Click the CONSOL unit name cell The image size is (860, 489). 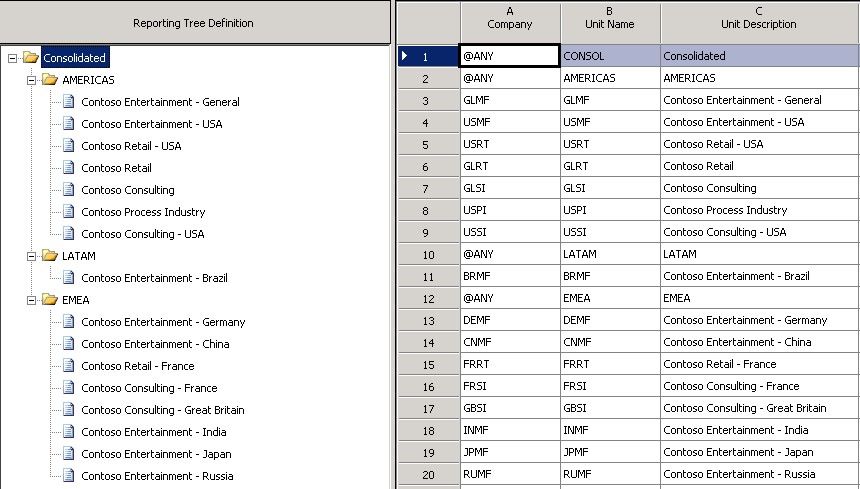(610, 56)
